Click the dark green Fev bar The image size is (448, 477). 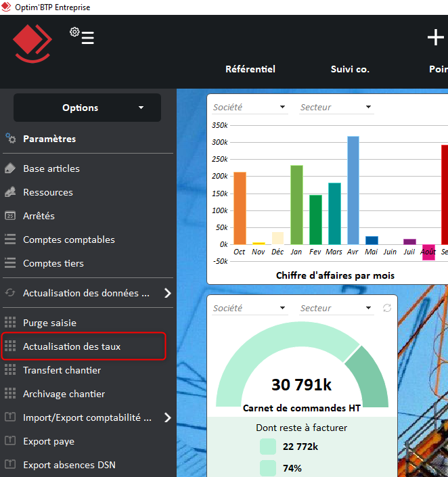pos(315,220)
